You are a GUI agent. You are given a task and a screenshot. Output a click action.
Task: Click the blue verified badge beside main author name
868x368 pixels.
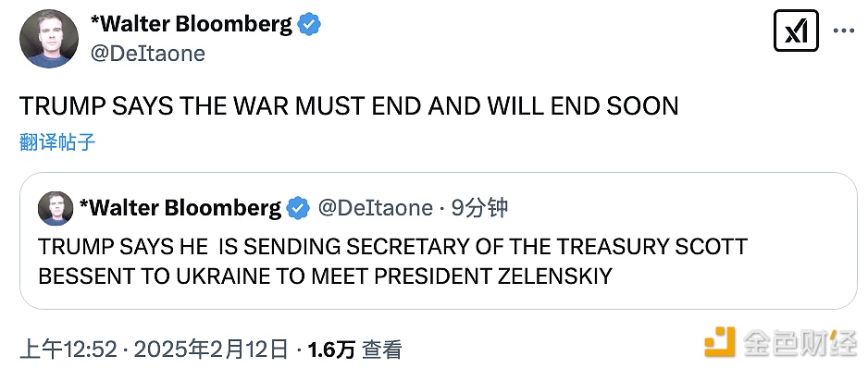pyautogui.click(x=310, y=25)
